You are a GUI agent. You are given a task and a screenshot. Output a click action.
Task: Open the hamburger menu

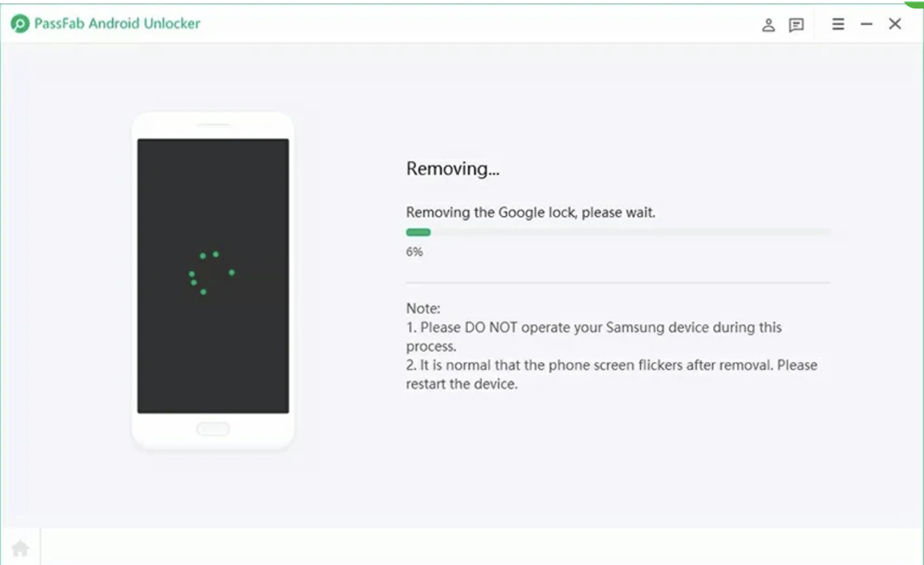point(838,24)
